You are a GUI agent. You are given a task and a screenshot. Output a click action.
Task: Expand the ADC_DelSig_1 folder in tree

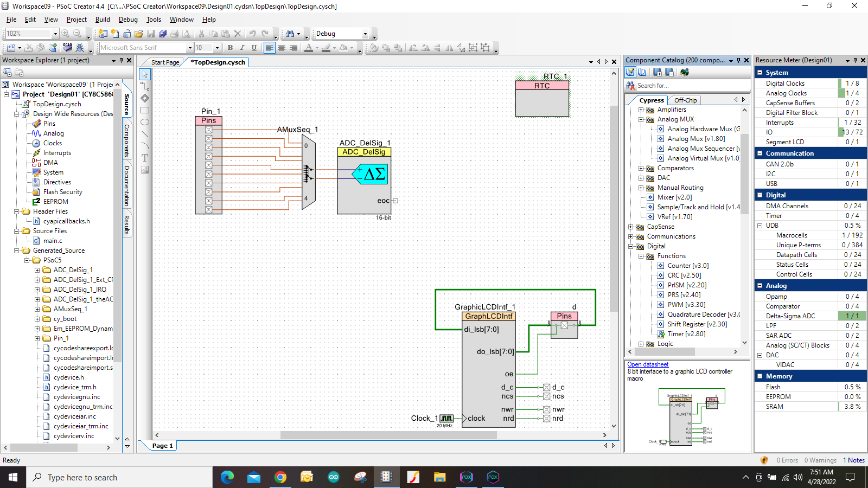[37, 270]
